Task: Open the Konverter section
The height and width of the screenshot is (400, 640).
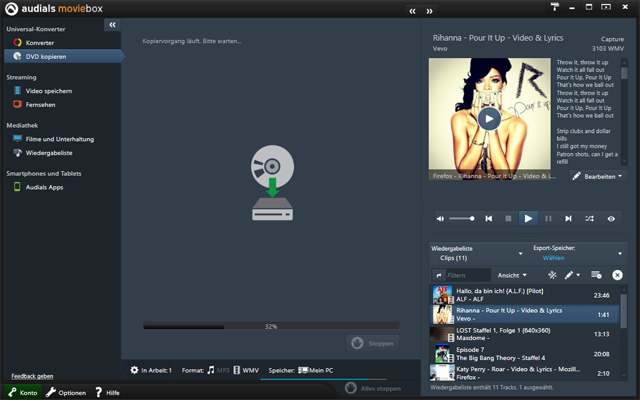Action: click(x=40, y=42)
